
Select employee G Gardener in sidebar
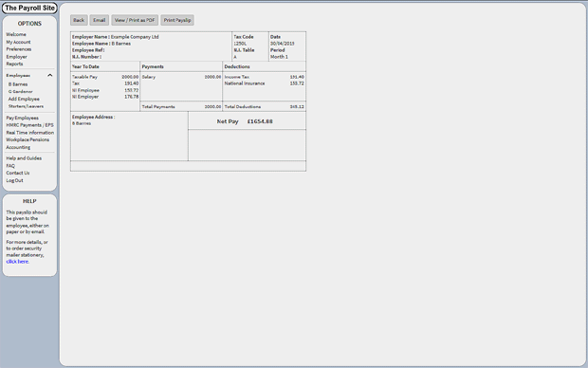point(21,92)
